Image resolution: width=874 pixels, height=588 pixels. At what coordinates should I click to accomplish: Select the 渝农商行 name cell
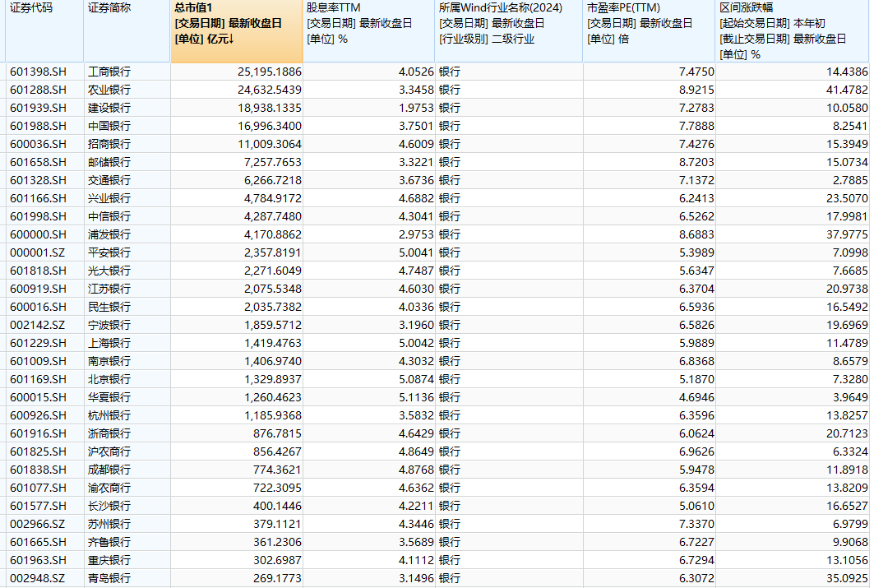[x=109, y=488]
